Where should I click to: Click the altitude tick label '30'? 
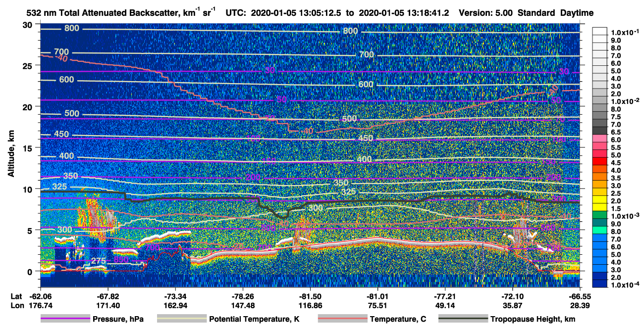pyautogui.click(x=28, y=25)
